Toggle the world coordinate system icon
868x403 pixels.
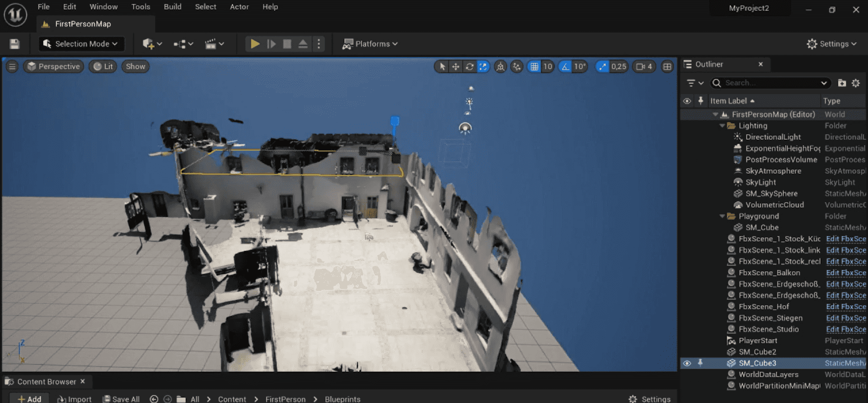coord(500,66)
